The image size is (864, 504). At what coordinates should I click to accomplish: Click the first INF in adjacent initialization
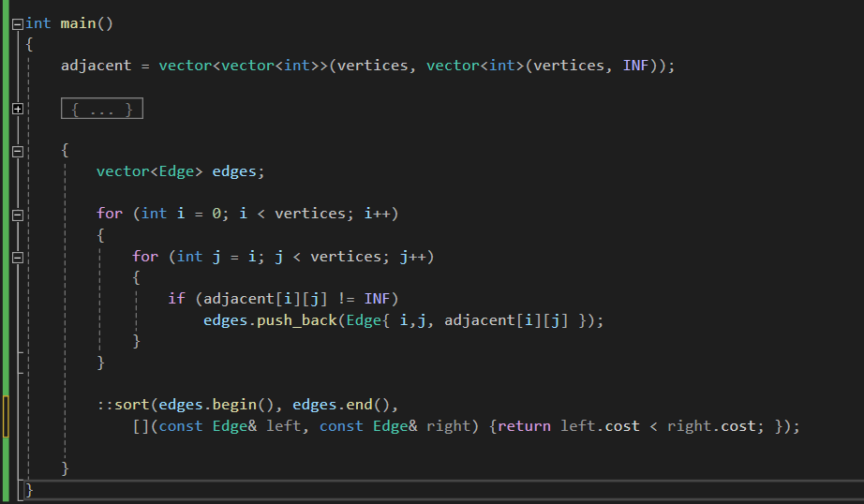(635, 66)
